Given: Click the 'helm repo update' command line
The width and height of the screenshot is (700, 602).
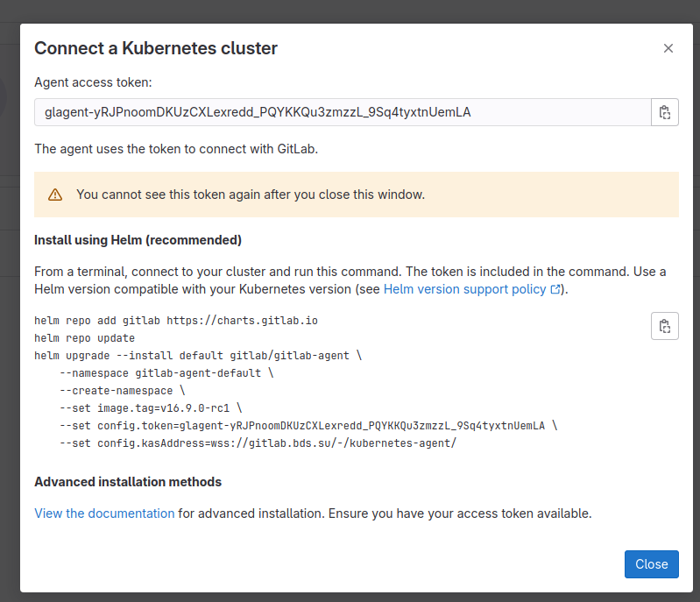Looking at the screenshot, I should click(84, 338).
